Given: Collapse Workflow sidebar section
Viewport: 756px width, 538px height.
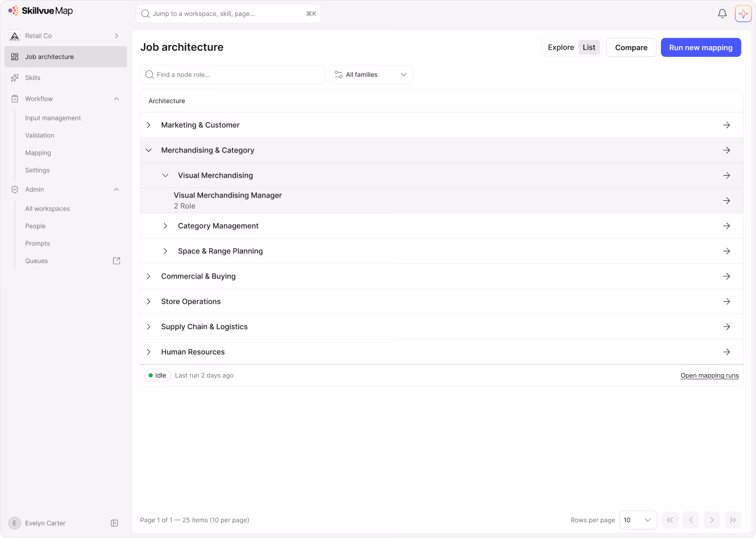Looking at the screenshot, I should pos(116,98).
